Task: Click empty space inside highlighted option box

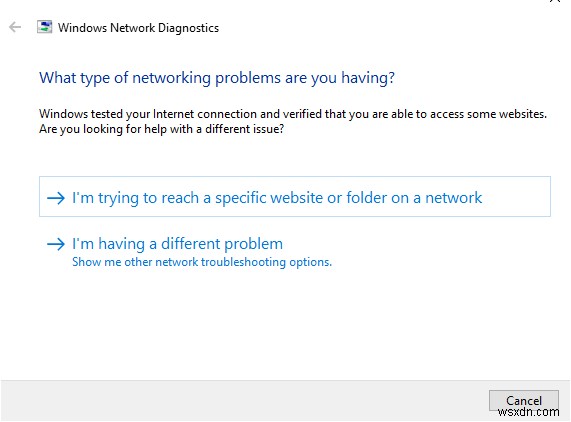Action: point(517,197)
